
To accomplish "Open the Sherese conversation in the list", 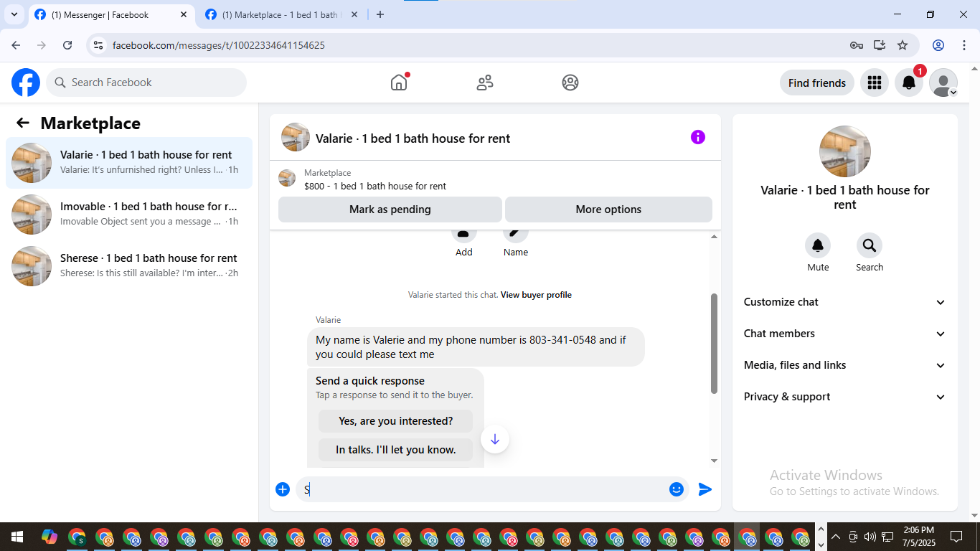I will click(129, 266).
